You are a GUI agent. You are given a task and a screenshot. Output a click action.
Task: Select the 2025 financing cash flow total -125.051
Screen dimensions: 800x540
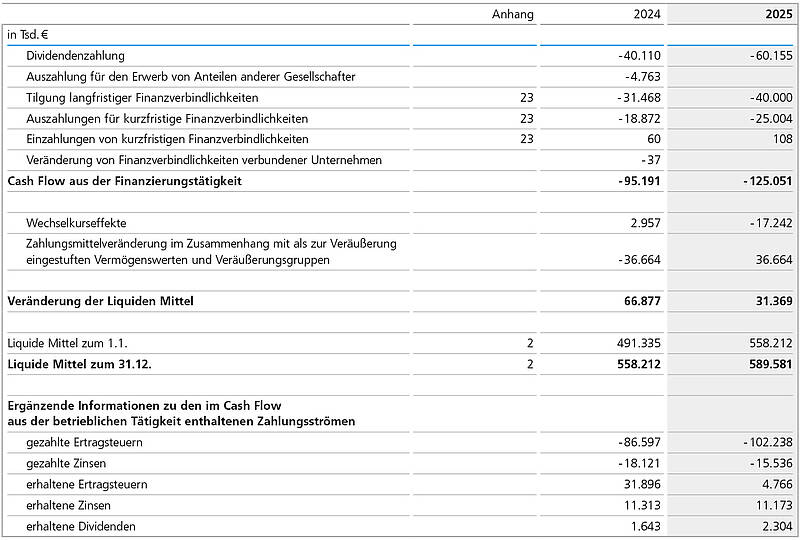(x=768, y=181)
